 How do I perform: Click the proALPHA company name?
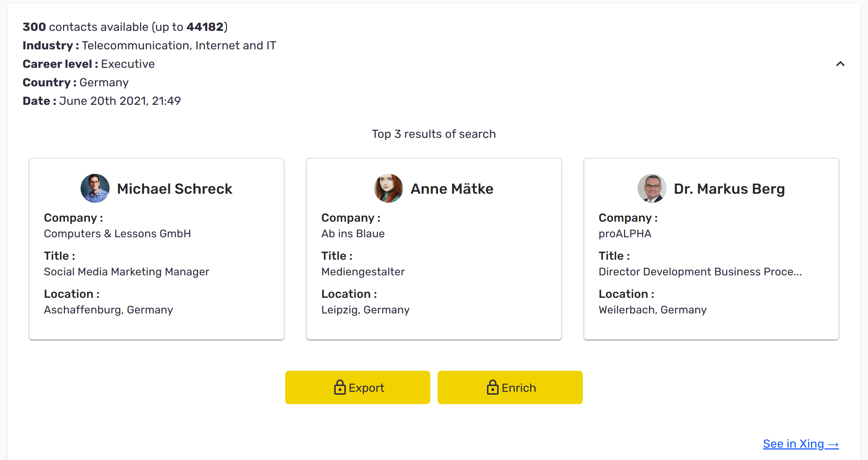click(x=625, y=234)
